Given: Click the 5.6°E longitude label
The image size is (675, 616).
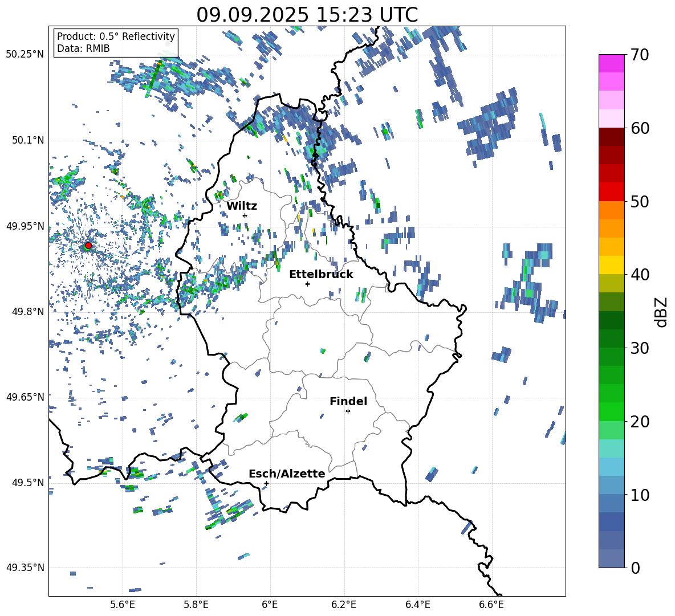Looking at the screenshot, I should pyautogui.click(x=123, y=605).
